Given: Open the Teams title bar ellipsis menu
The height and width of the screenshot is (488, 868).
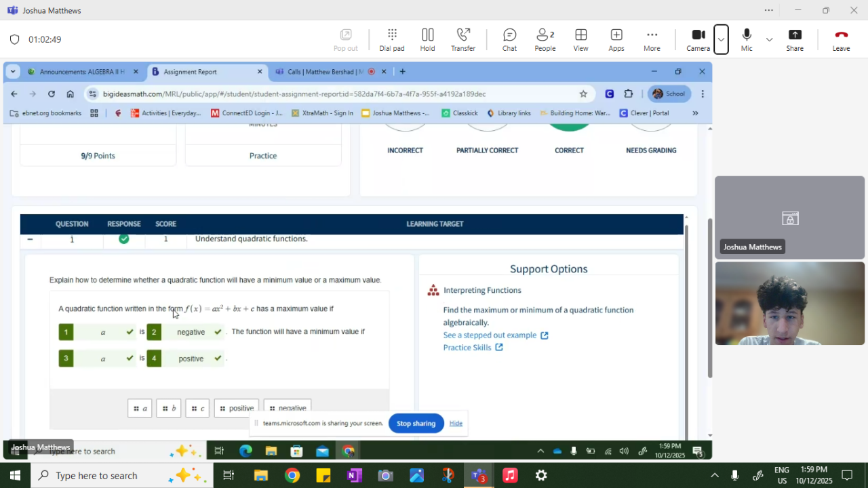Looking at the screenshot, I should point(768,10).
